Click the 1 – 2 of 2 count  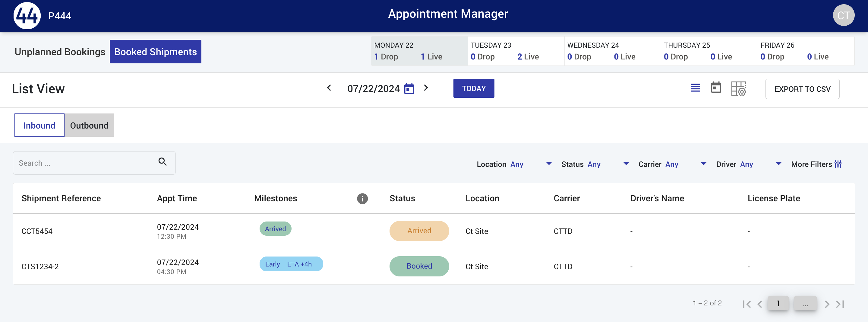click(707, 303)
